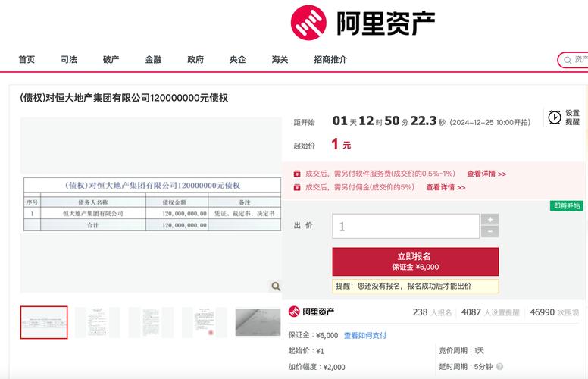The height and width of the screenshot is (379, 588).
Task: Click the auction title 对恒大地产集团有限公司 heading
Action: click(x=124, y=98)
